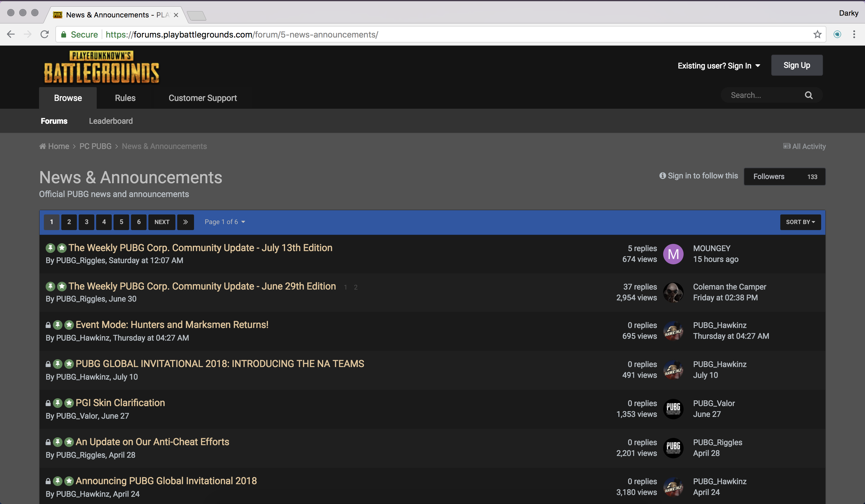
Task: Click the NEXT page button
Action: 162,222
